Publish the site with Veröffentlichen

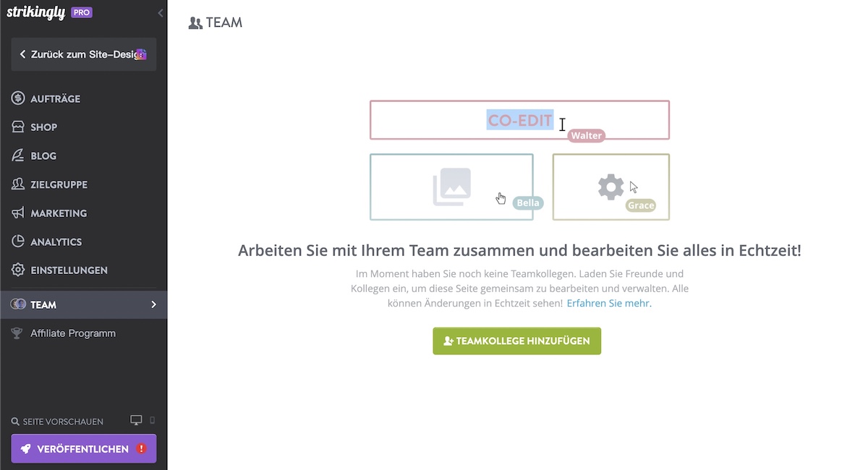pyautogui.click(x=83, y=448)
